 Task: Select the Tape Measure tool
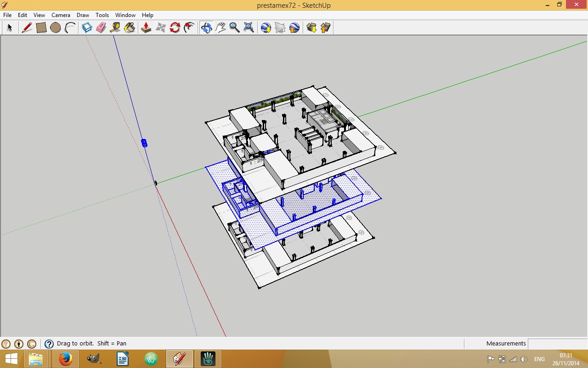tap(115, 28)
